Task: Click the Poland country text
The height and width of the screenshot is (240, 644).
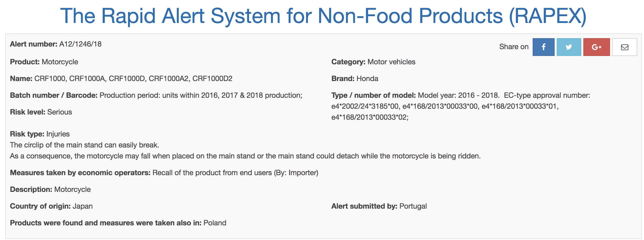Action: [x=215, y=223]
